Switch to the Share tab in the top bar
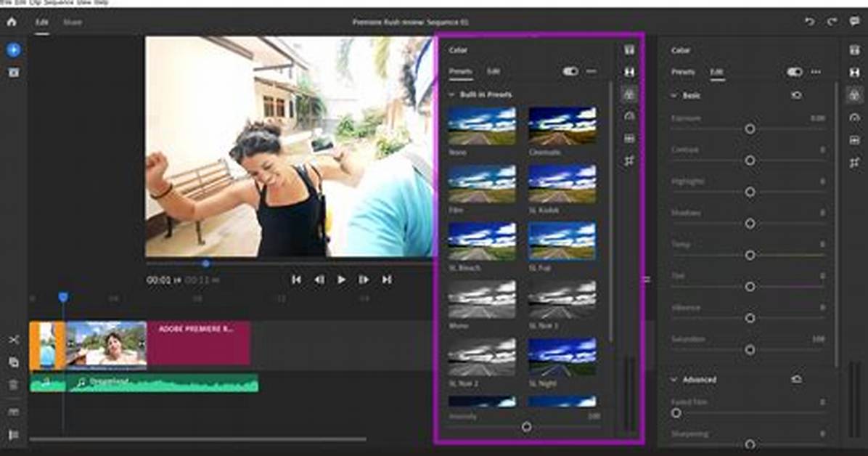 pos(73,23)
